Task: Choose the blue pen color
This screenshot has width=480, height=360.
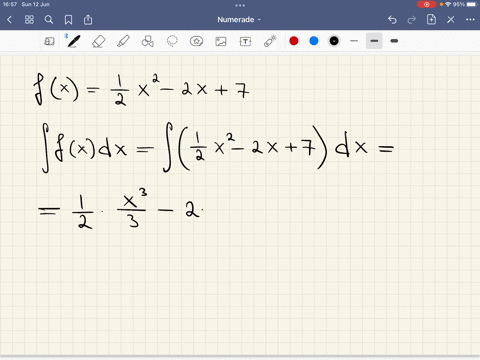Action: click(314, 41)
